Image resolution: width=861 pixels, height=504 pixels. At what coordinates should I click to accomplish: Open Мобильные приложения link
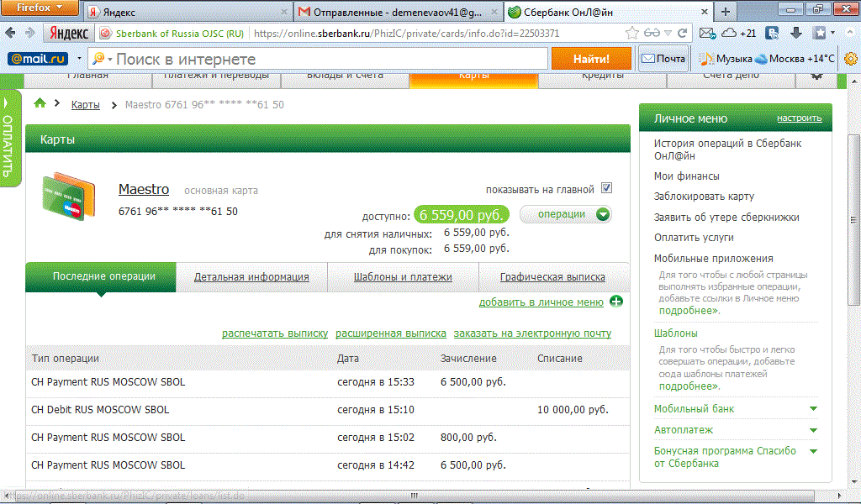[713, 259]
